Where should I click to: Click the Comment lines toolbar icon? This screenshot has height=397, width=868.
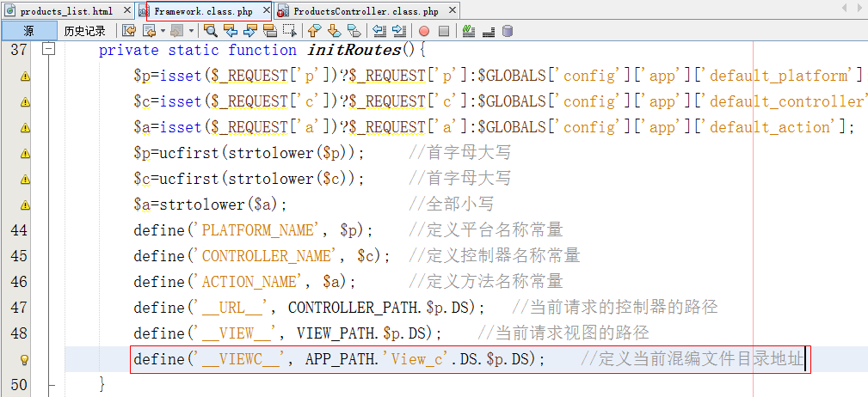[x=469, y=31]
